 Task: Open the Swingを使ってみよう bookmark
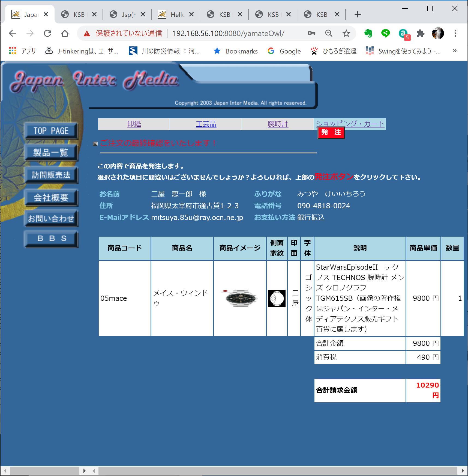tap(403, 51)
